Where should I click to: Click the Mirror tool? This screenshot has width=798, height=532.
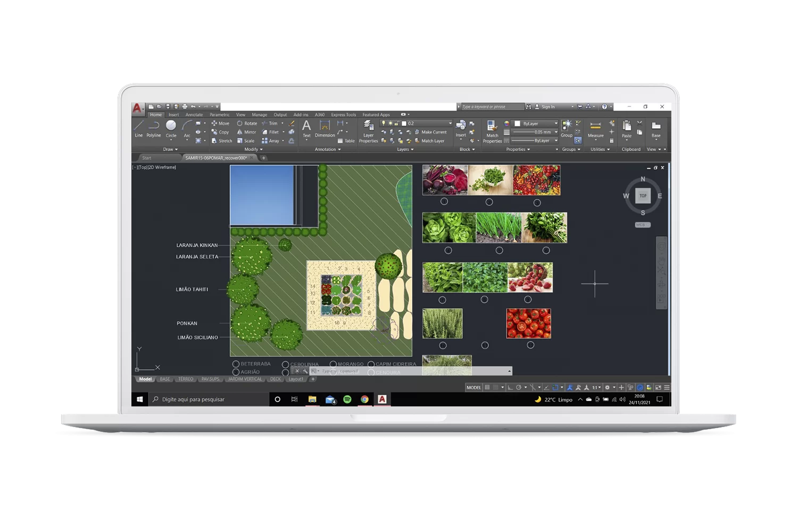point(246,132)
